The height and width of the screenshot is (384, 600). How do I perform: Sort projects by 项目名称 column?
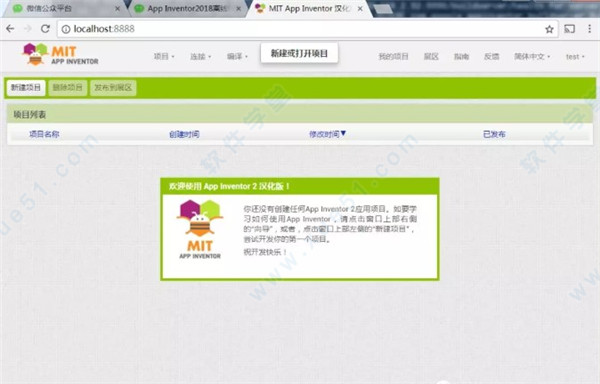[x=44, y=134]
